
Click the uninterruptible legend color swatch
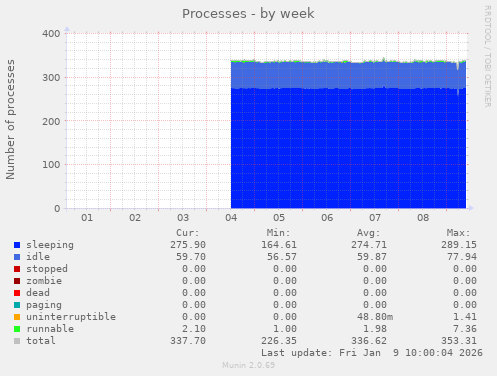coord(17,317)
